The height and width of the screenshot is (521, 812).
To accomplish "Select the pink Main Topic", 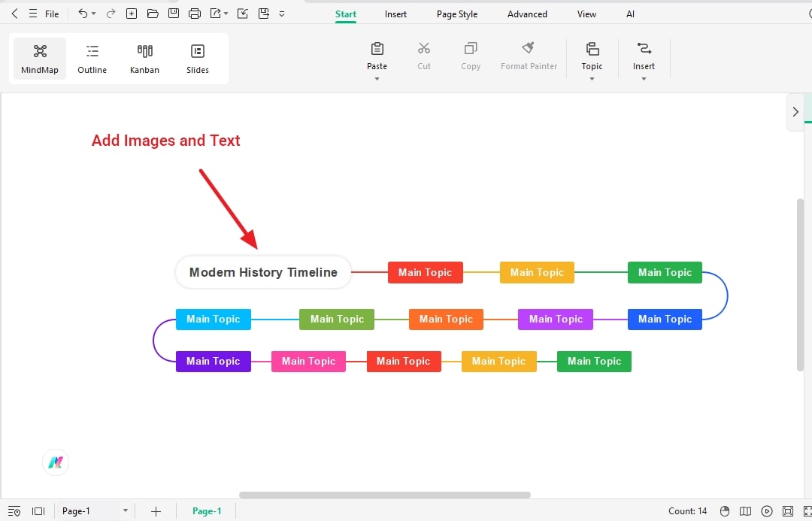I will click(309, 361).
